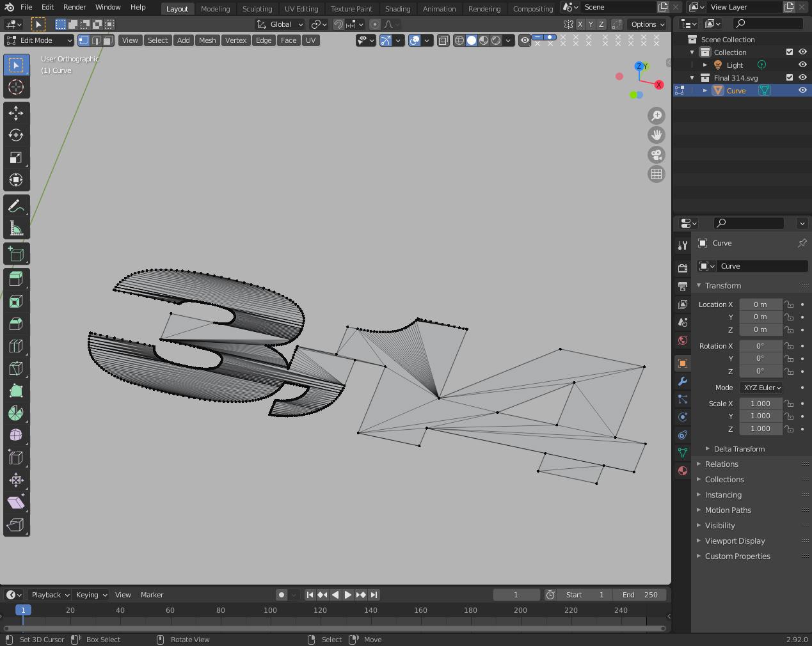
Task: Activate the Scale tool
Action: 16,157
